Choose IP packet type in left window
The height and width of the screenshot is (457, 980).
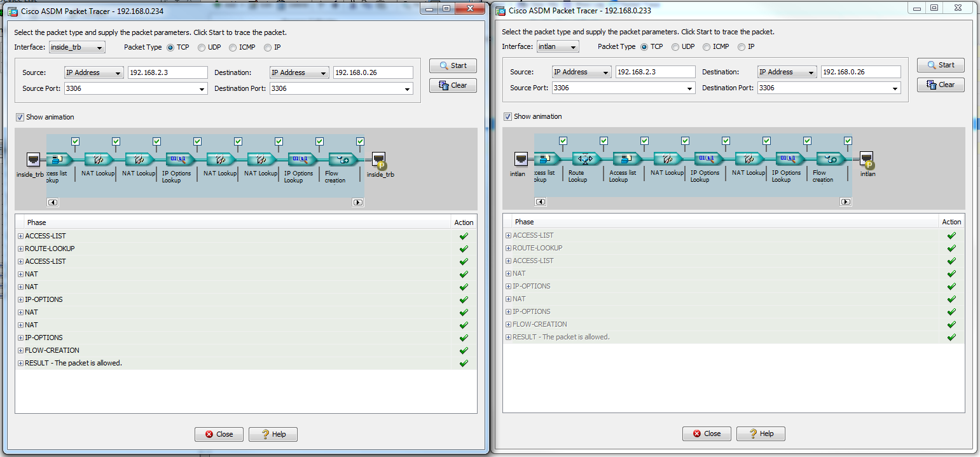(x=267, y=47)
